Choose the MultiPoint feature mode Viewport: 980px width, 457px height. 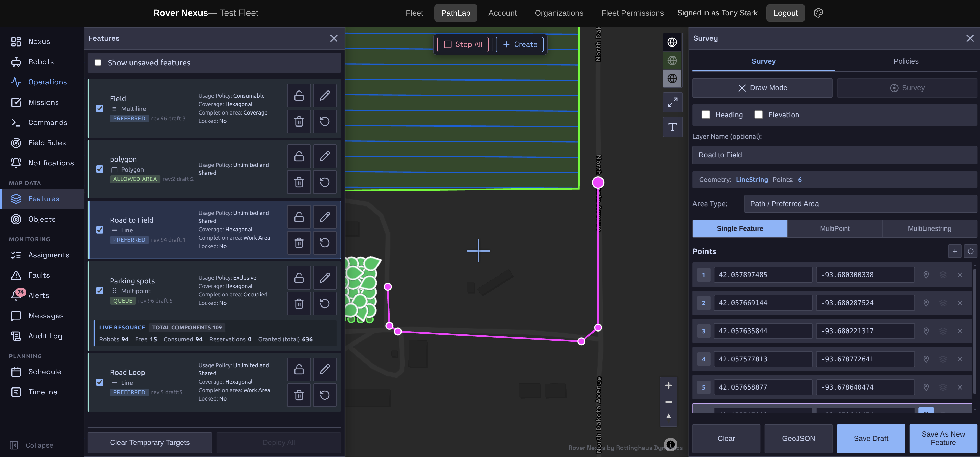tap(834, 228)
